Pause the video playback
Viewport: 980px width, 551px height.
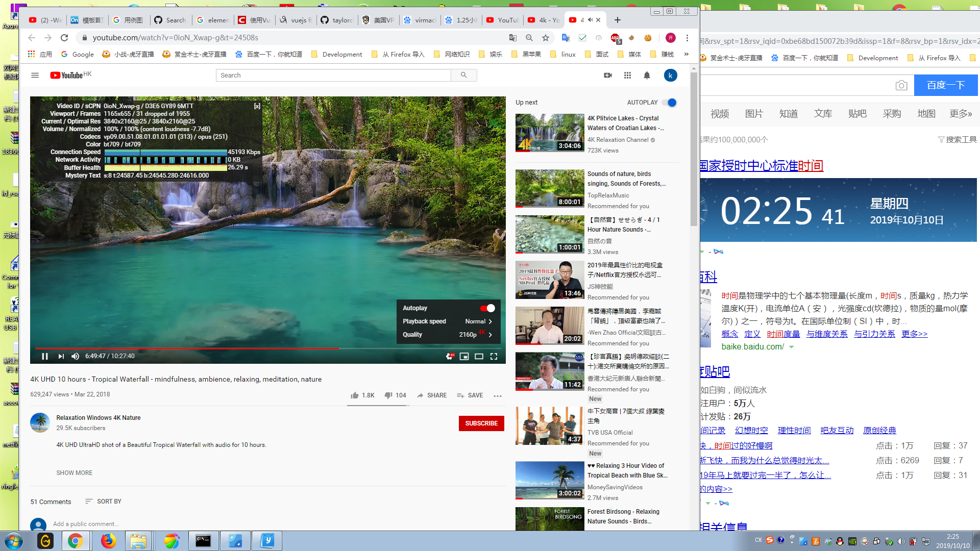pyautogui.click(x=45, y=356)
